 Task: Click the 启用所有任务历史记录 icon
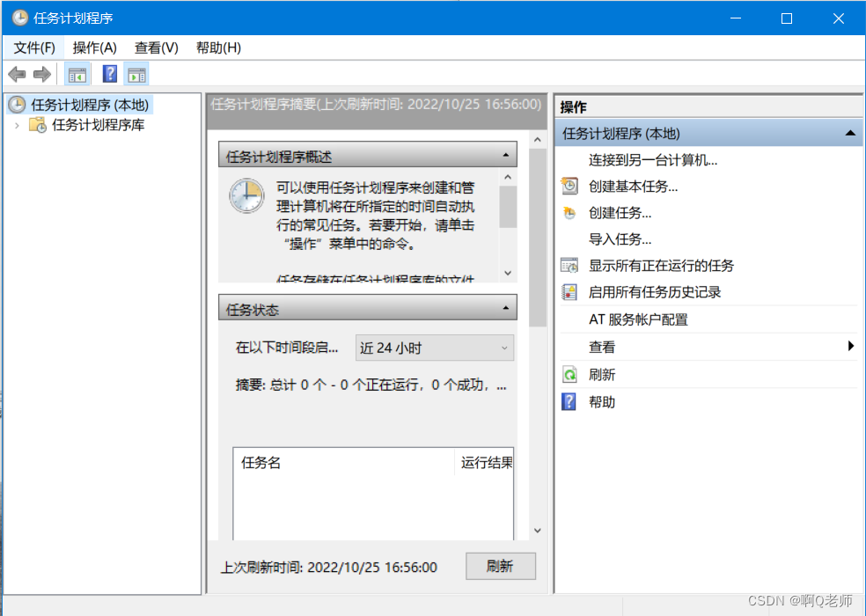pos(568,291)
